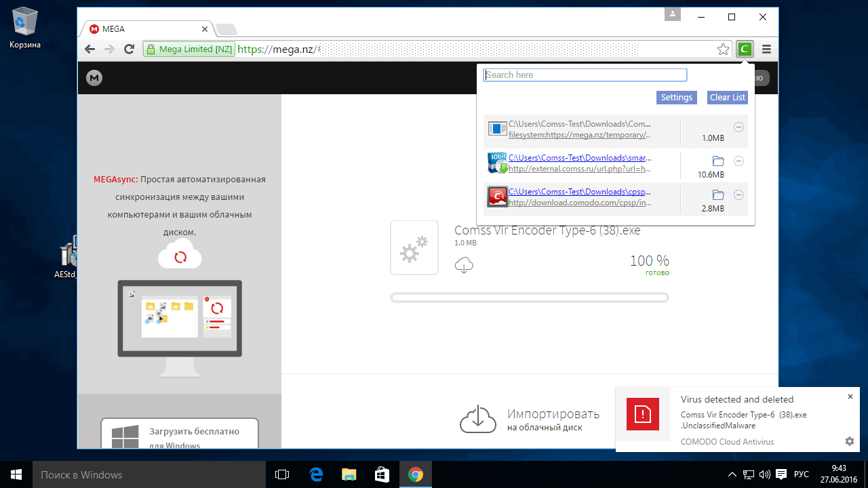Click the file icon of the 1.0MB download
The height and width of the screenshot is (488, 868).
click(498, 129)
